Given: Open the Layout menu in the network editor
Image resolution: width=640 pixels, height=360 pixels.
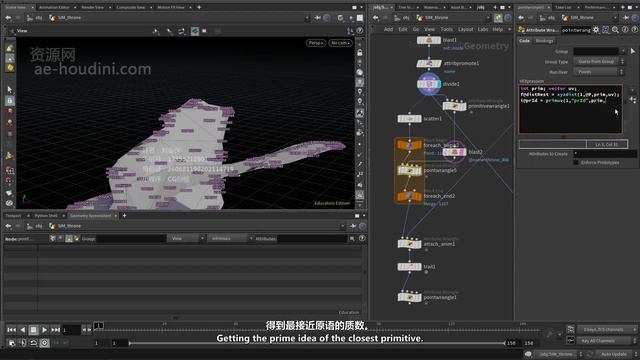Looking at the screenshot, I should click(x=465, y=29).
